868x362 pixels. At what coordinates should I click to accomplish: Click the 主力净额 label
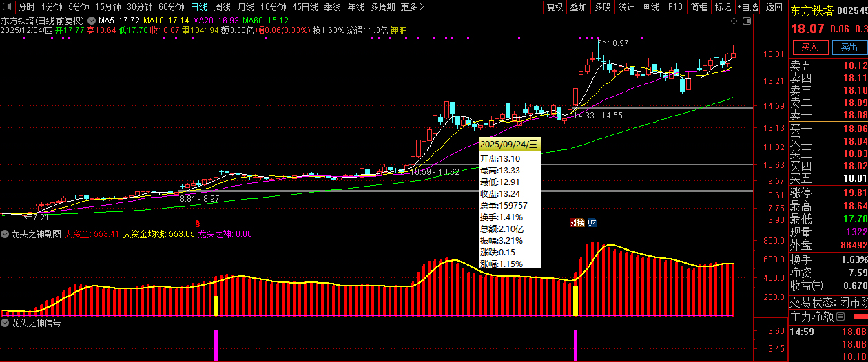(812, 317)
